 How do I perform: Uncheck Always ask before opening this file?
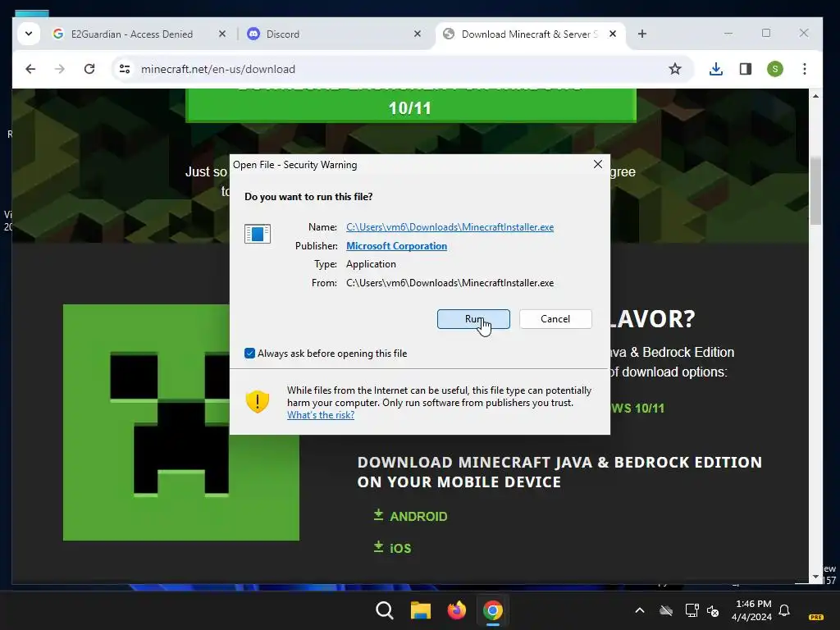tap(249, 353)
